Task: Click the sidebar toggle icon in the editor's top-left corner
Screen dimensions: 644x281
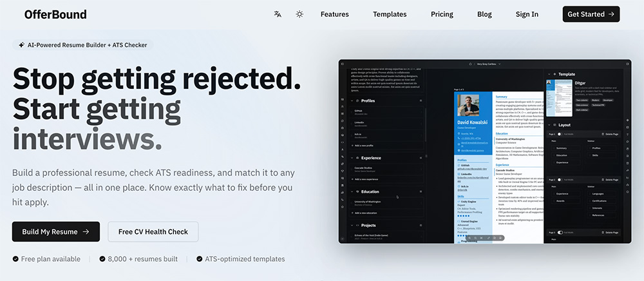Action: pos(342,64)
